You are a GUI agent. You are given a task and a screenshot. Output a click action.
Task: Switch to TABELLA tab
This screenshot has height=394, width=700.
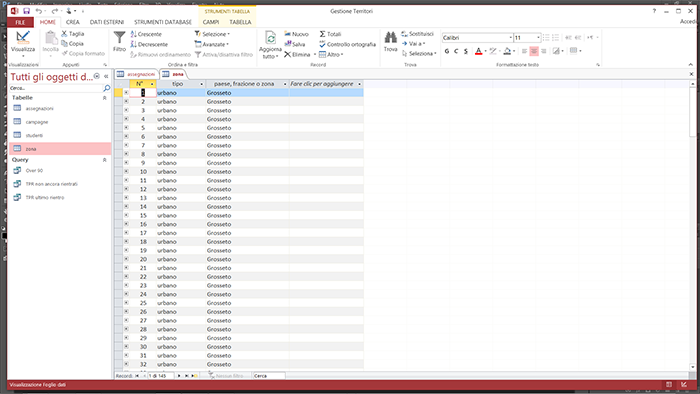click(x=240, y=22)
